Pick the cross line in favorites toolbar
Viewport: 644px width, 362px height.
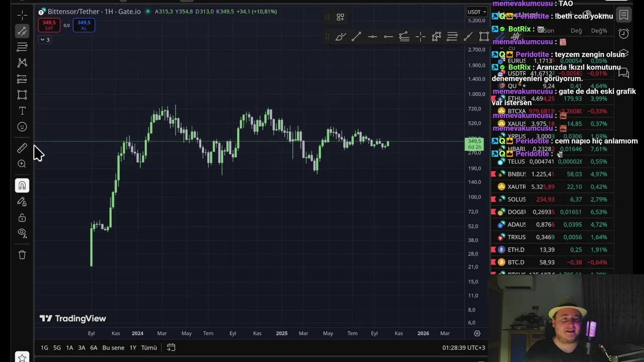(420, 36)
